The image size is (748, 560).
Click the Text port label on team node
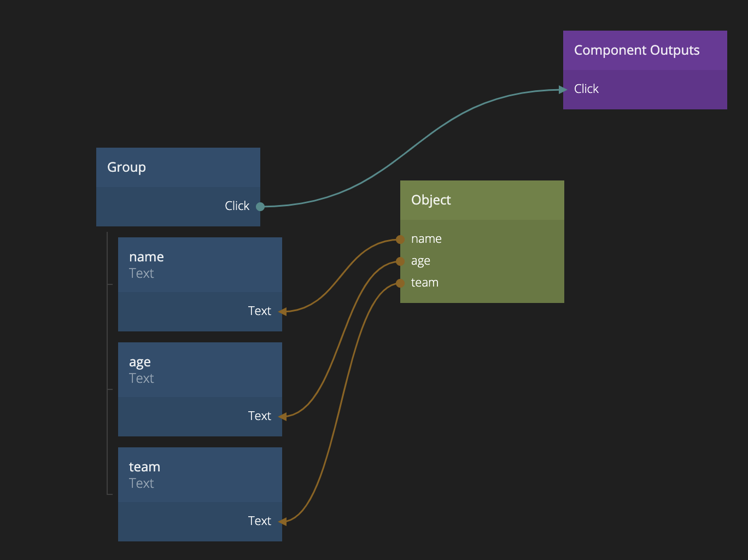[x=259, y=521]
